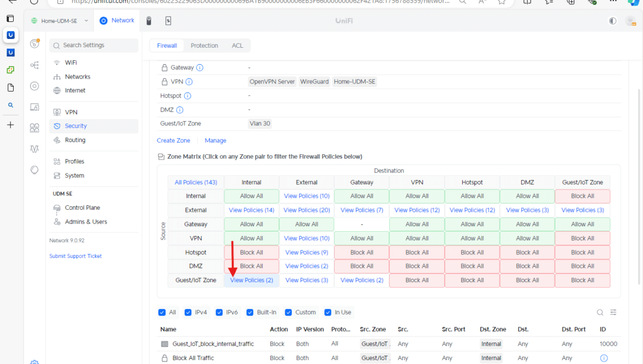
Task: Select Block All cell Internal to Guest/IoT Zone
Action: tap(583, 196)
